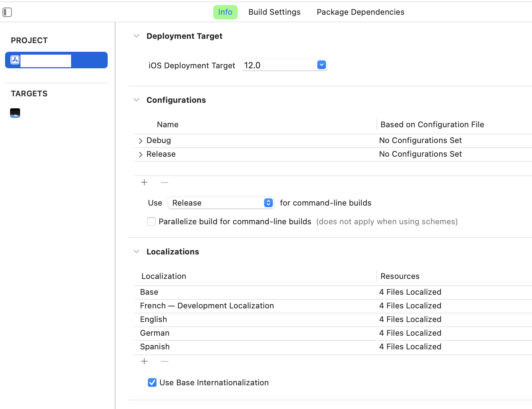Remove localization with minus button
This screenshot has height=409, width=532.
pyautogui.click(x=164, y=362)
